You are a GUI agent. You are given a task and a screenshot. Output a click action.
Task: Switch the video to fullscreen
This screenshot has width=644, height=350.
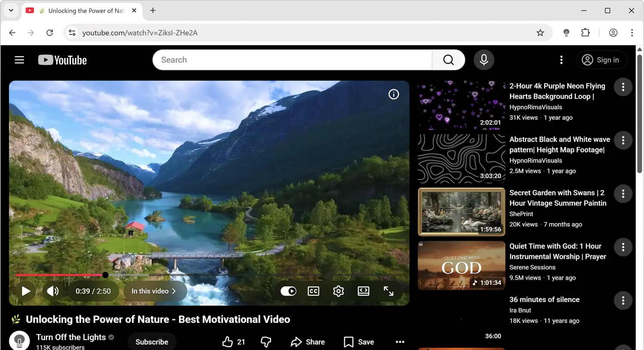tap(388, 291)
